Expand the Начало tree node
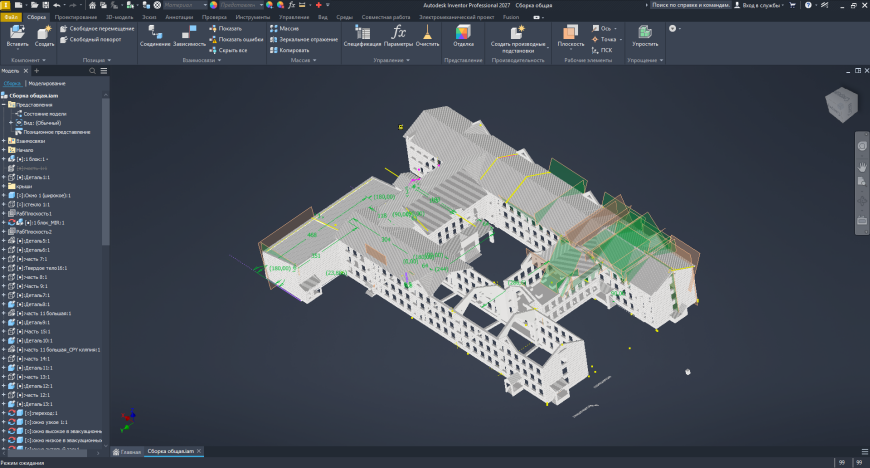This screenshot has width=870, height=468. click(4, 150)
